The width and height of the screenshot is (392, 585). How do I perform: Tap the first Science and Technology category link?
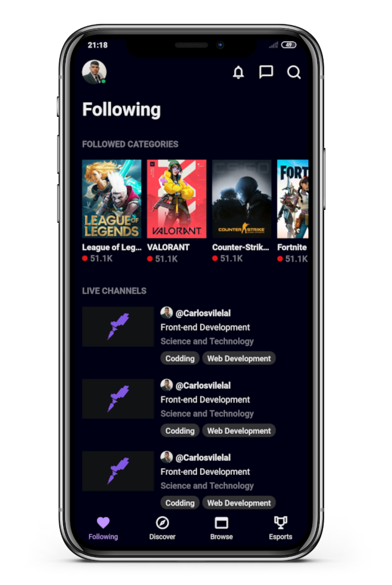tap(207, 341)
